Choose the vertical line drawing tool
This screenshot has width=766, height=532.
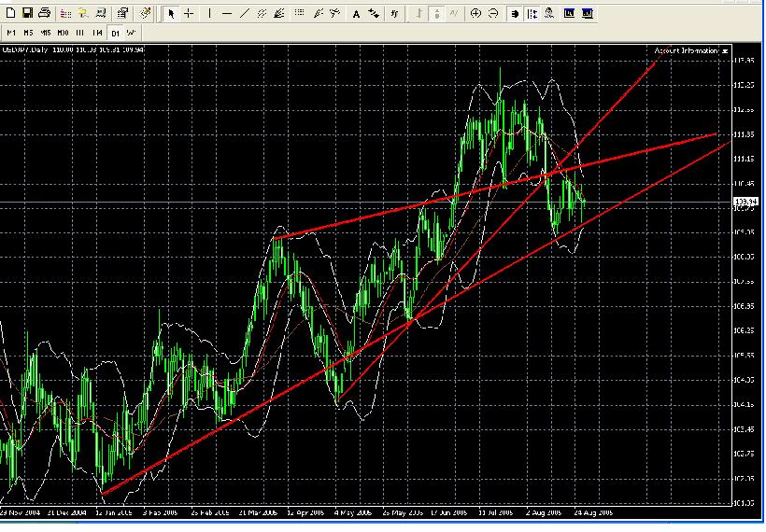coord(209,14)
